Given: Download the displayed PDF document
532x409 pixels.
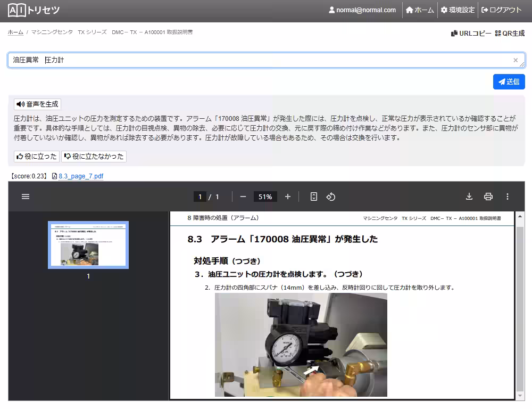Looking at the screenshot, I should coord(469,197).
